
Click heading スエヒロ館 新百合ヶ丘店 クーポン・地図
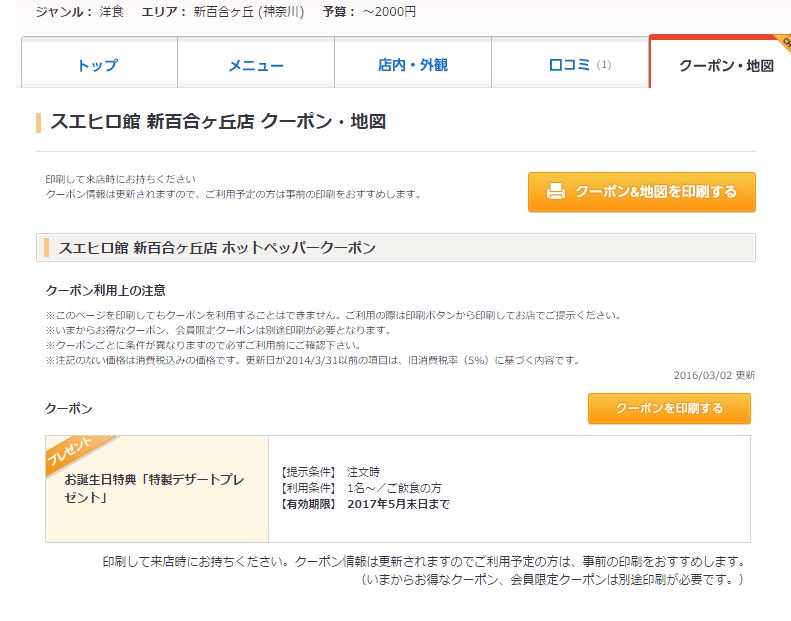218,122
